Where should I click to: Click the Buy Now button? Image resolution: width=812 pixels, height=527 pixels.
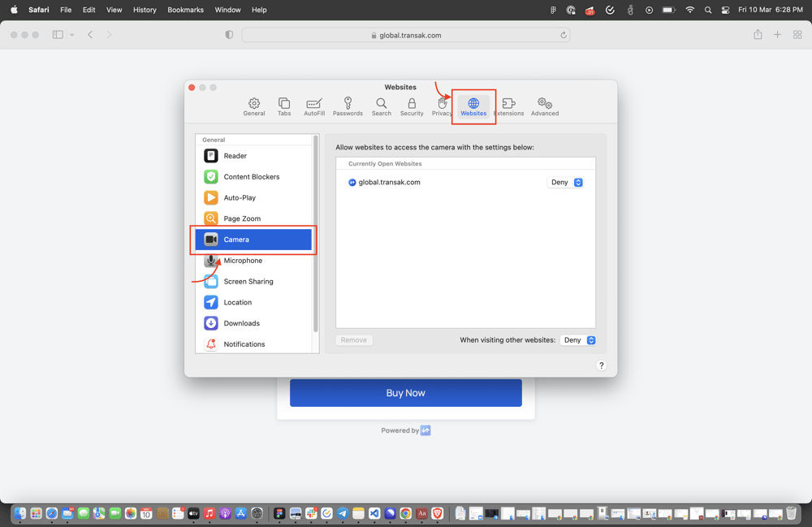pos(405,393)
